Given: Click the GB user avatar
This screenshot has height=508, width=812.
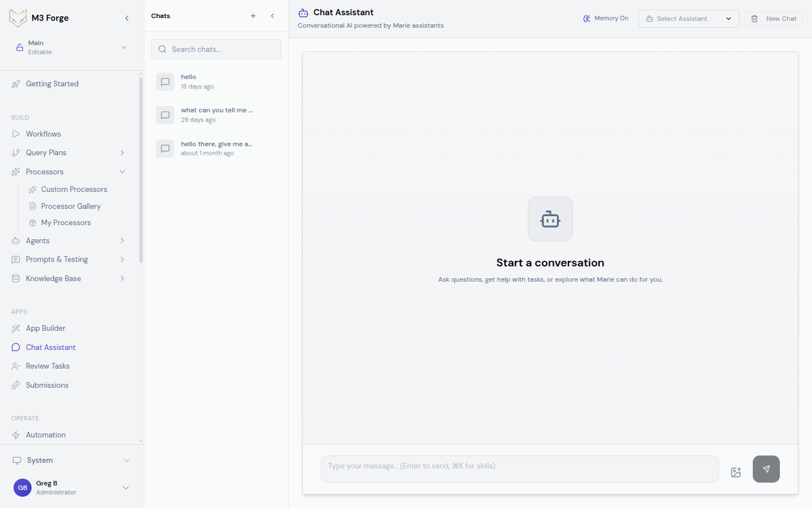Looking at the screenshot, I should [23, 488].
